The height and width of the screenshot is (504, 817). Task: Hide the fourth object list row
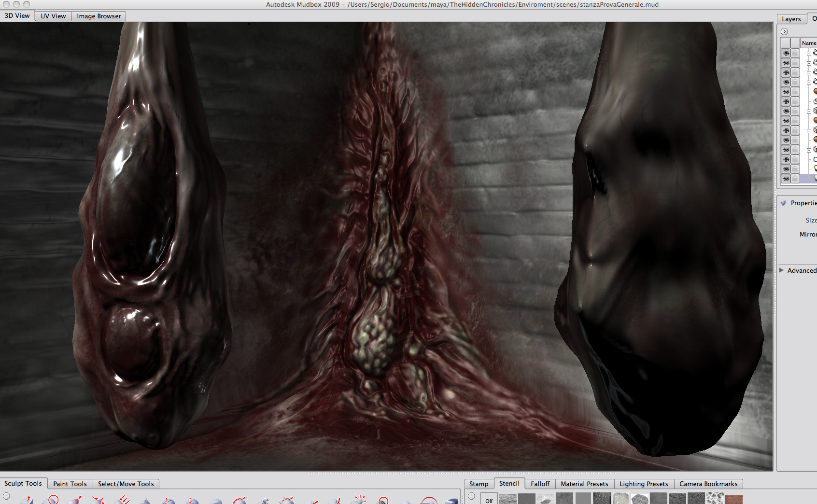[x=786, y=82]
